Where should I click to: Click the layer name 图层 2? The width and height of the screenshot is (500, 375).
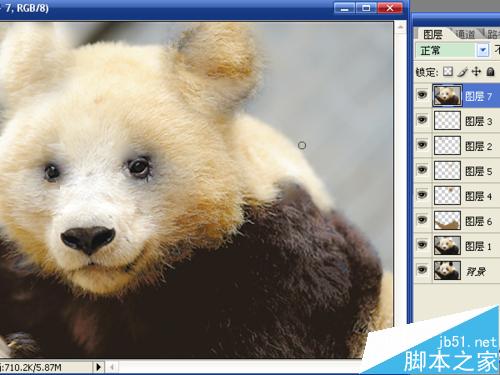(x=478, y=146)
